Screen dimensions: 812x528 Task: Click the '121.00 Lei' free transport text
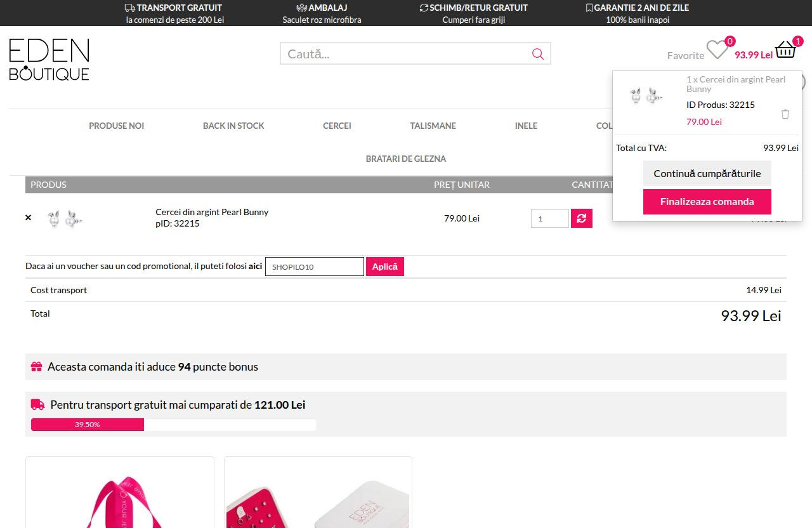(280, 405)
